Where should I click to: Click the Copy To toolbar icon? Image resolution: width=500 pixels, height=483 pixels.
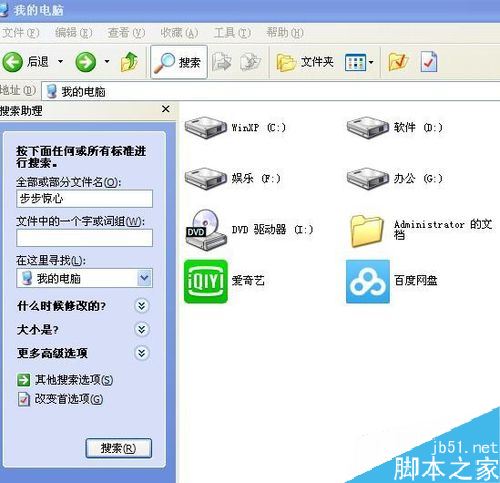coord(250,62)
